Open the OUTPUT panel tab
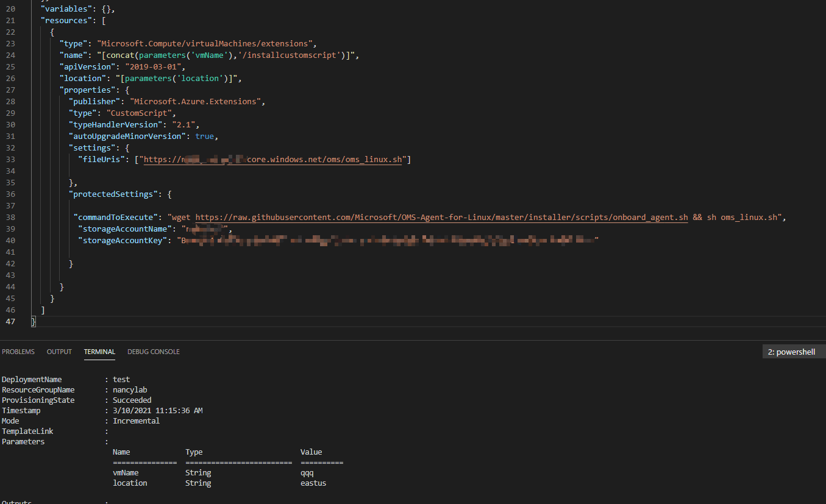This screenshot has height=504, width=826. tap(59, 352)
